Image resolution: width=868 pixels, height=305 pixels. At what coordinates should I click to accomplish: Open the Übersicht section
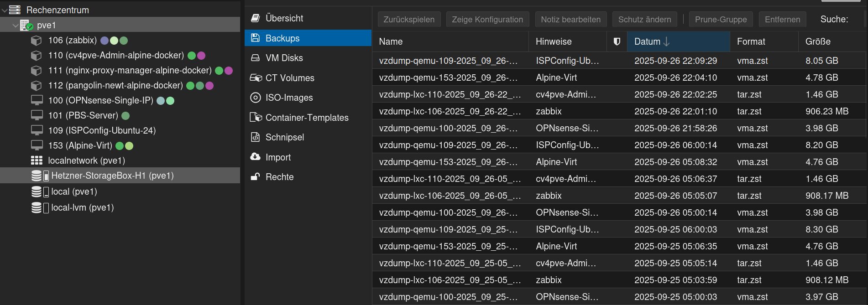tap(284, 18)
